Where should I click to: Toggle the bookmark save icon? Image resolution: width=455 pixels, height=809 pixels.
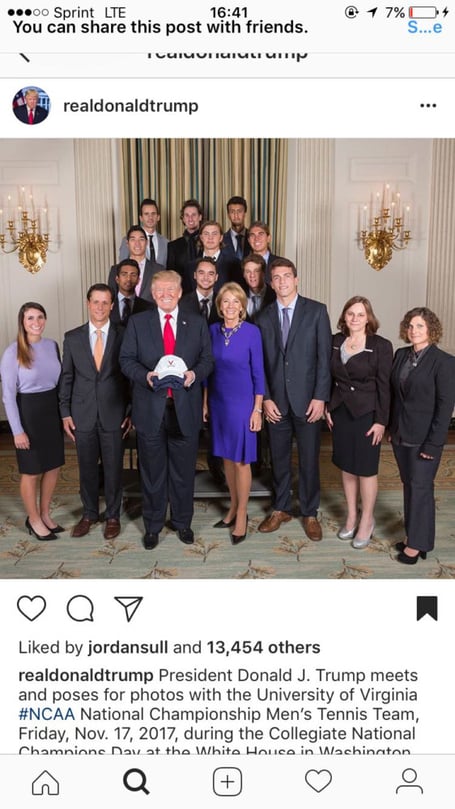point(427,608)
